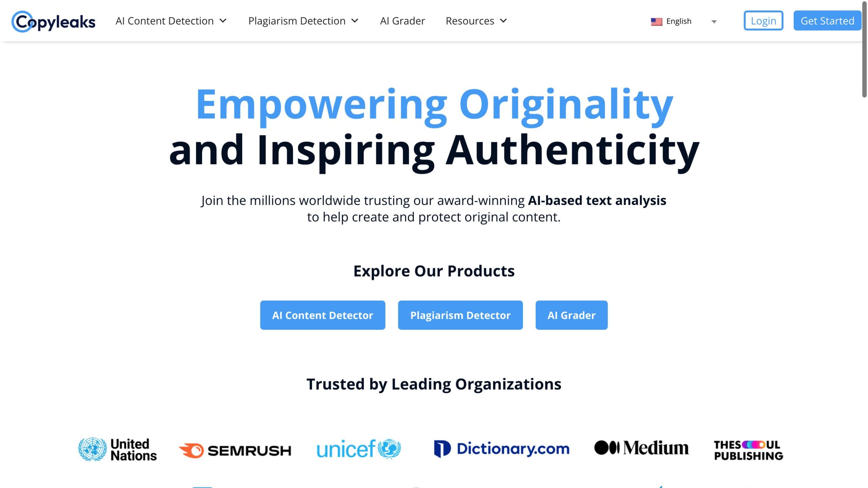The width and height of the screenshot is (868, 488).
Task: Open the Plagiarism Detector product
Action: coord(460,314)
